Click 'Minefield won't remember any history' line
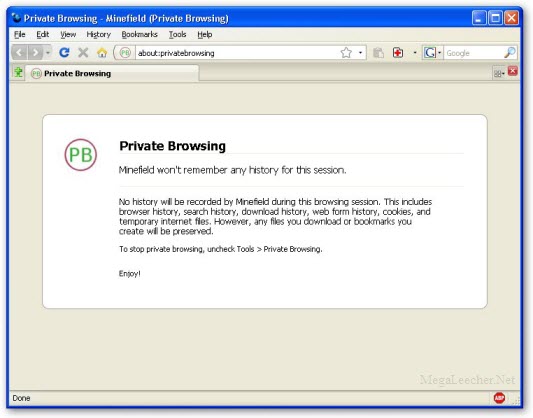This screenshot has height=418, width=533. click(233, 170)
